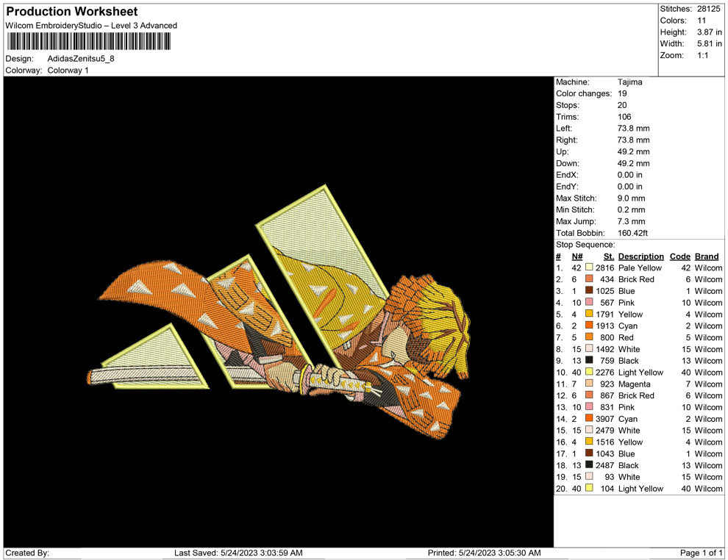Click the Magenta description in row 11
The width and height of the screenshot is (728, 560).
(634, 384)
